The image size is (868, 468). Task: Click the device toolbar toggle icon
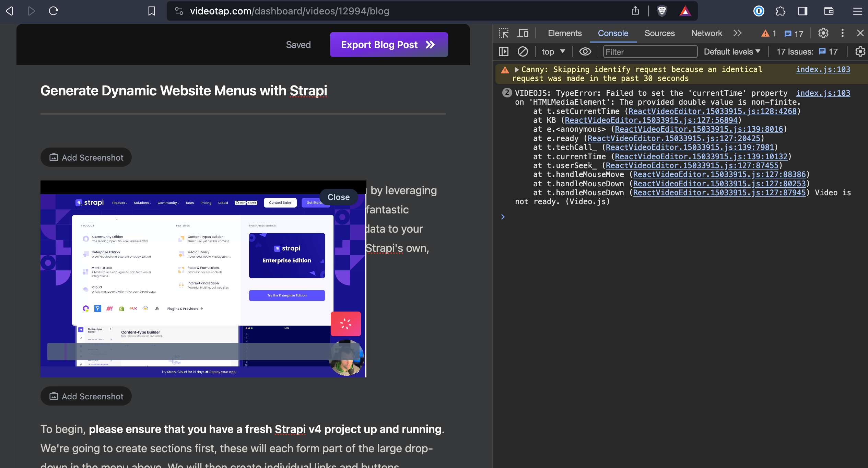[x=523, y=32]
